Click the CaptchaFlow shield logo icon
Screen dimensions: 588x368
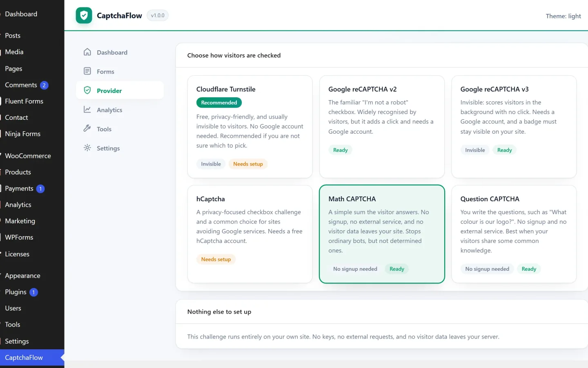(84, 16)
